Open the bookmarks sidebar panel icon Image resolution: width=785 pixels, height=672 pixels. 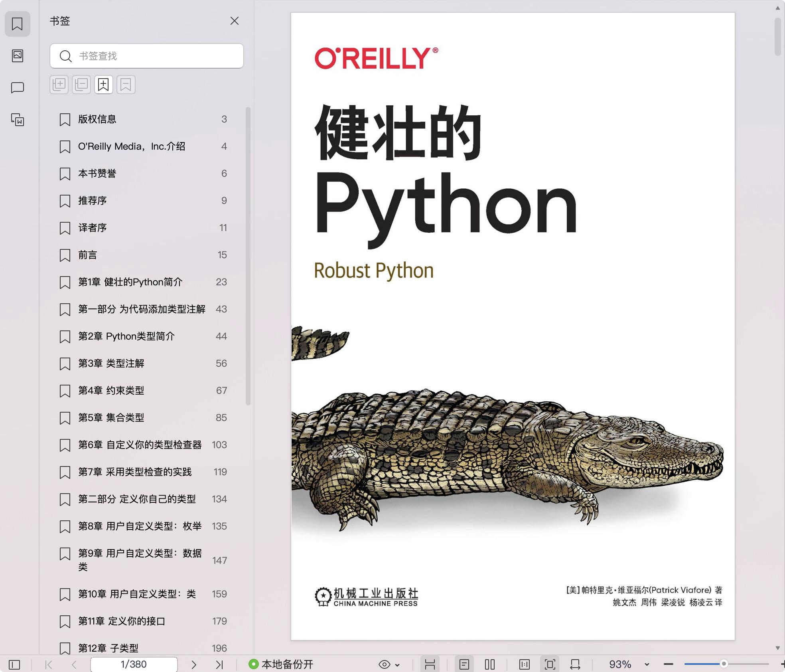pos(17,24)
